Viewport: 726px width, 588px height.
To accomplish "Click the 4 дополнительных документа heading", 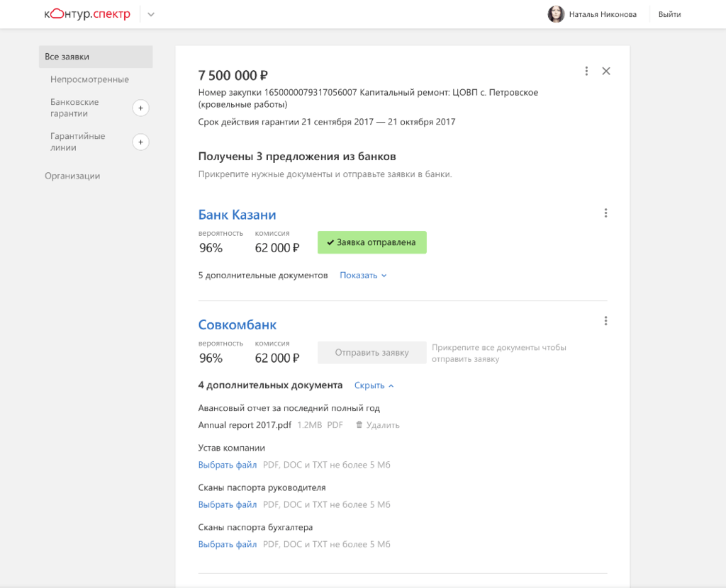I will (270, 385).
